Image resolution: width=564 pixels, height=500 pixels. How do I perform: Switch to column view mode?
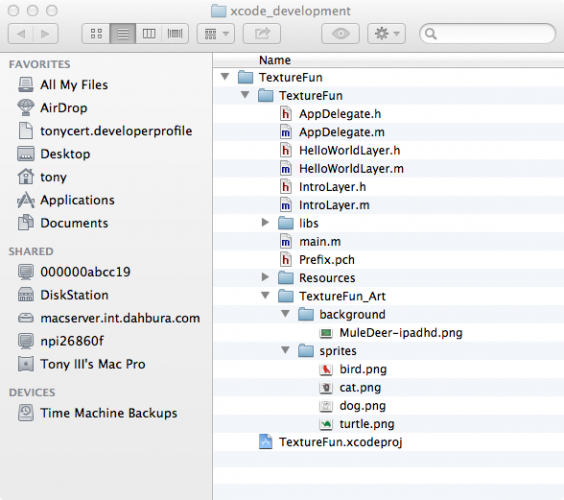149,34
